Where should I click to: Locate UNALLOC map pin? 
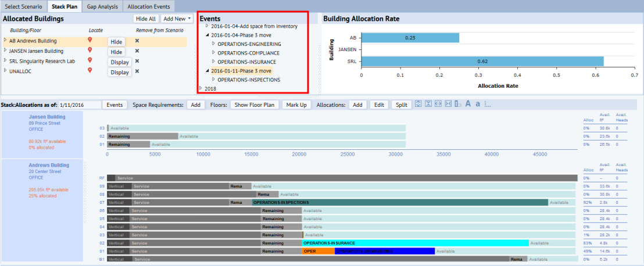pyautogui.click(x=90, y=70)
